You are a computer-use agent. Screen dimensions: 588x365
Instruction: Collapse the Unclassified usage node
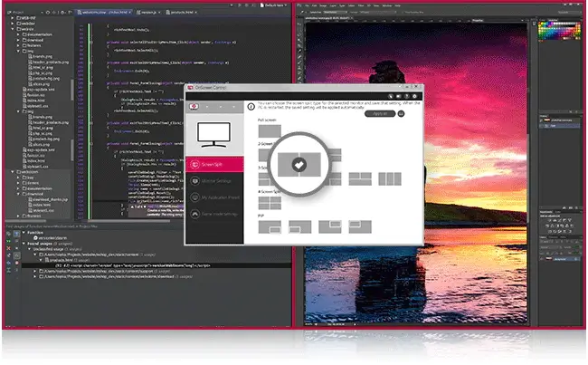[29, 249]
